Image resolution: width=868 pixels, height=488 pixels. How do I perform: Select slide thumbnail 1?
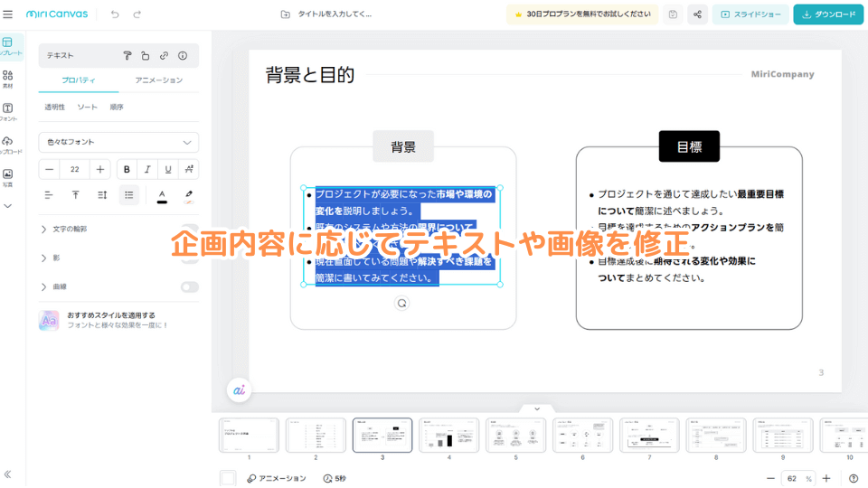[x=250, y=436]
